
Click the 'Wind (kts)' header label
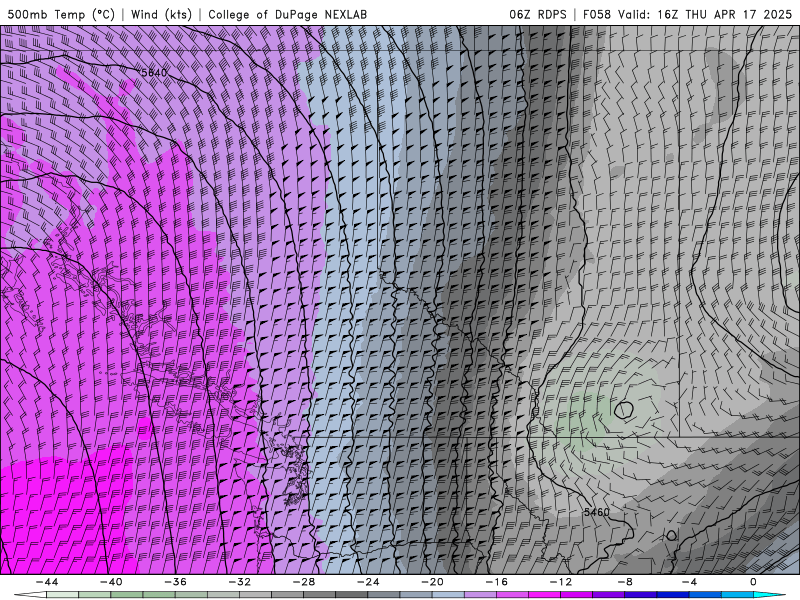(x=161, y=14)
